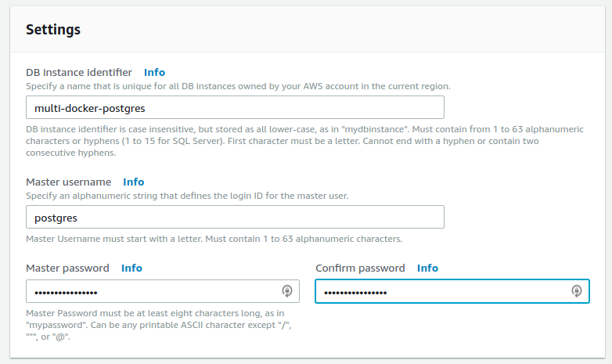This screenshot has width=612, height=364.
Task: Click the DB identifier case insensitive hint text
Action: pyautogui.click(x=304, y=141)
